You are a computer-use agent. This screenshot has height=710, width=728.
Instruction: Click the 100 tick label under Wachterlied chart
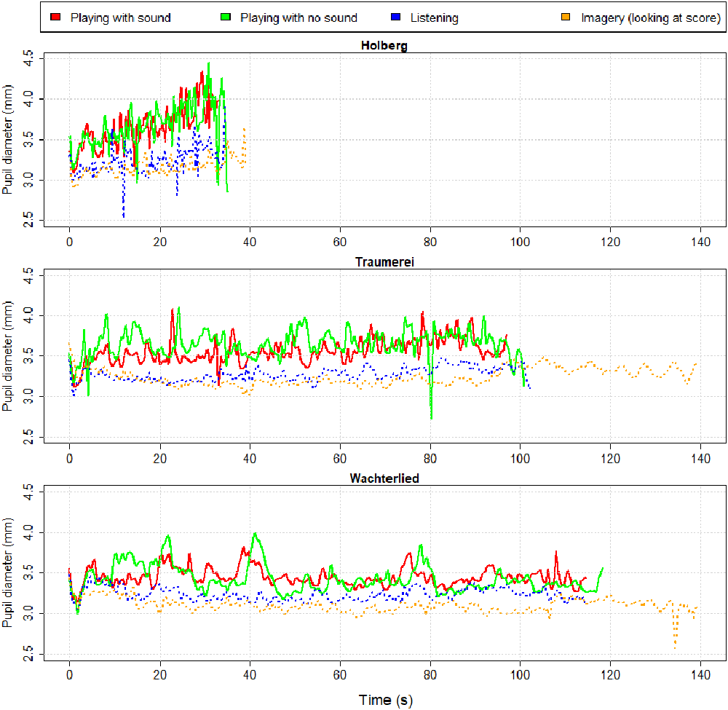tap(520, 675)
